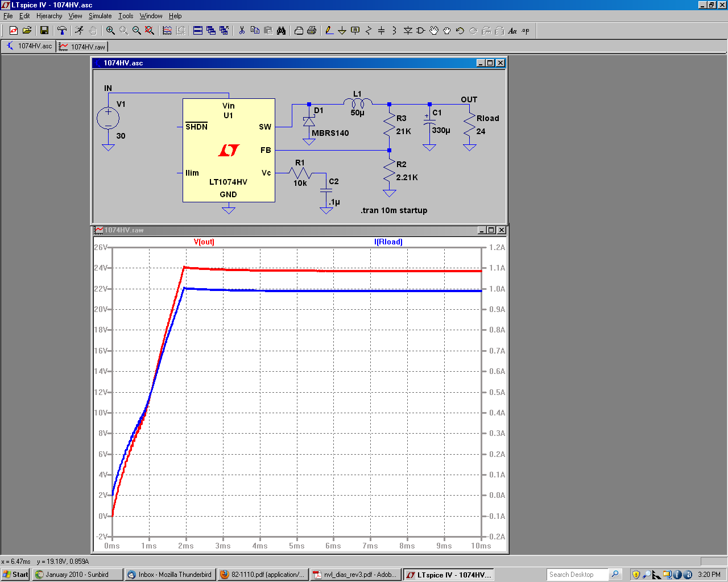Select the LT1074HV chip in schematic
The width and height of the screenshot is (728, 582).
point(229,151)
